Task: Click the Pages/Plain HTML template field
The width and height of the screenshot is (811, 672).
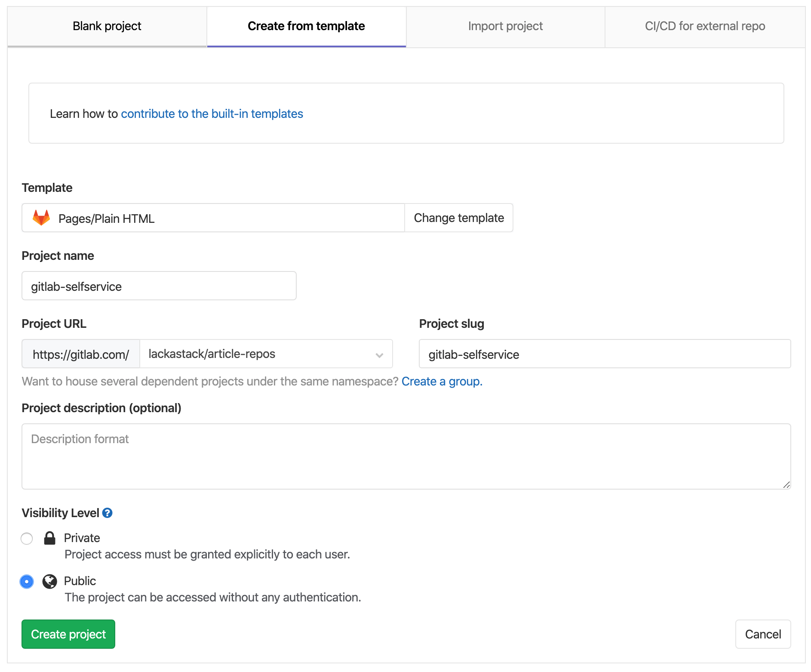Action: tap(213, 218)
